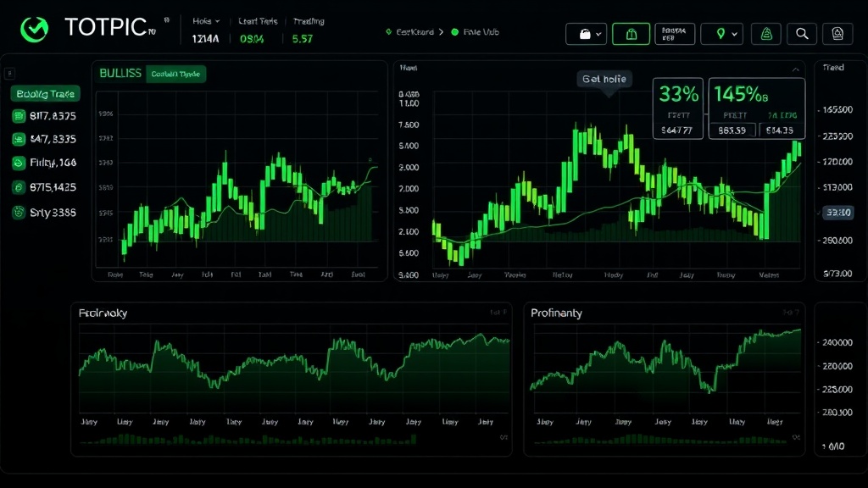Click the icon beside '8715,1425'
Viewport: 868px width, 488px height.
pyautogui.click(x=19, y=187)
